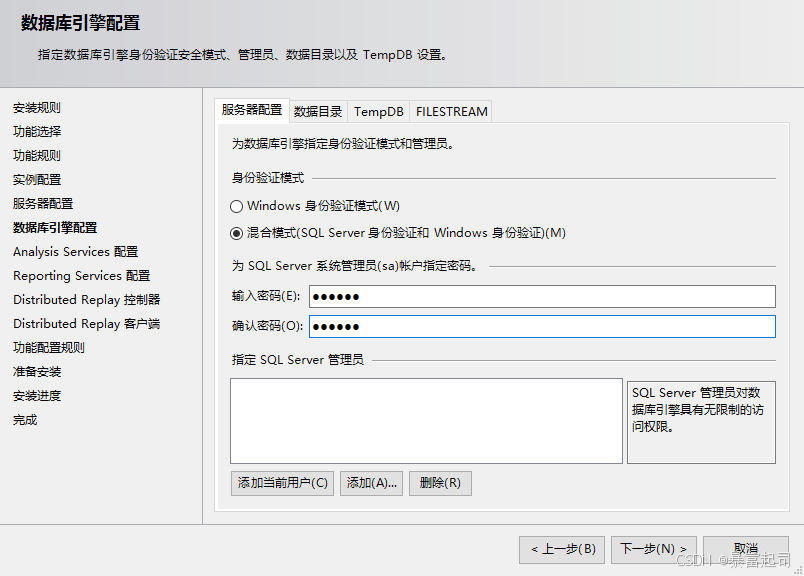Open the 数据目录 tab
This screenshot has height=576, width=804.
[x=318, y=112]
